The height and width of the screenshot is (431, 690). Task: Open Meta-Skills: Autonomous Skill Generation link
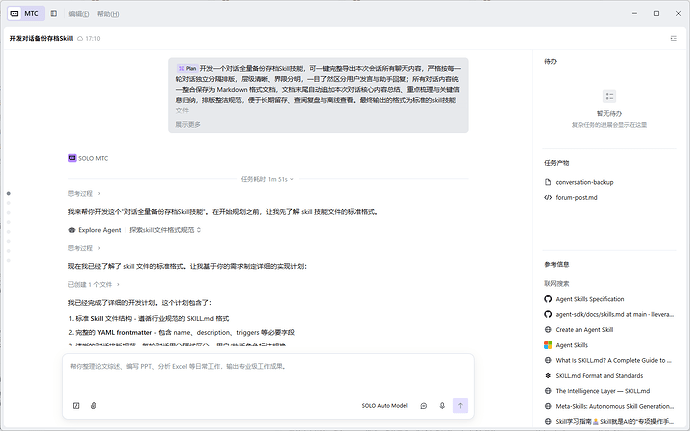pyautogui.click(x=614, y=406)
